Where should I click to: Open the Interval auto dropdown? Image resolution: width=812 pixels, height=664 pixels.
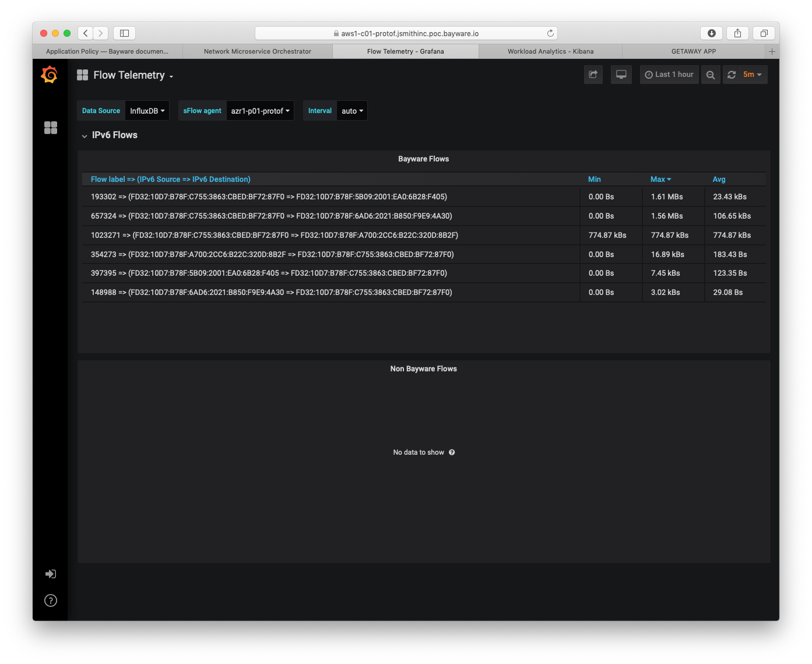click(352, 111)
